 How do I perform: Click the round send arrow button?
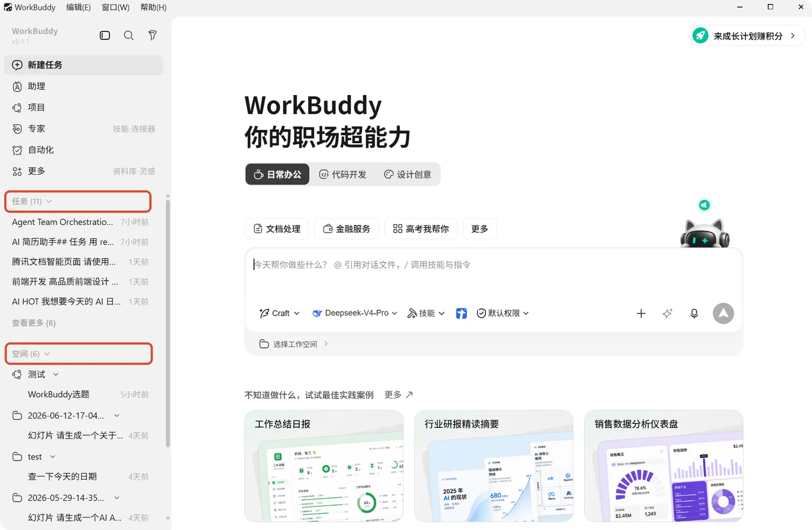click(723, 313)
